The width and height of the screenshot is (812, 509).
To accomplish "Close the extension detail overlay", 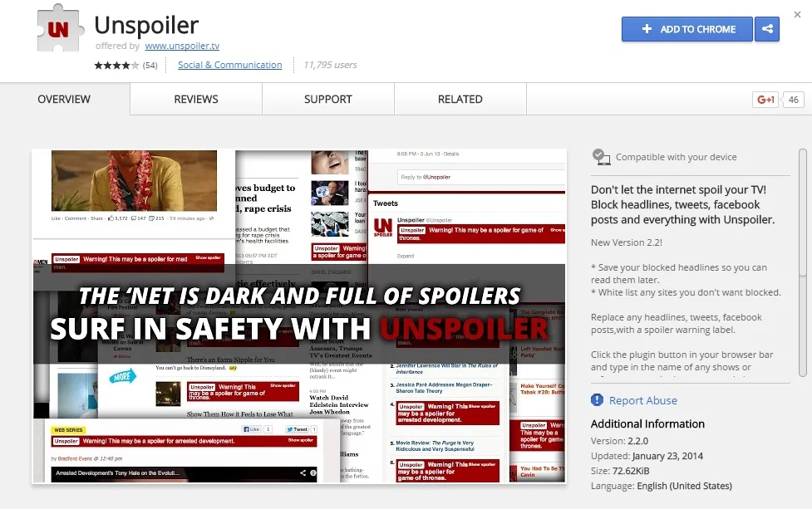I will [x=798, y=14].
